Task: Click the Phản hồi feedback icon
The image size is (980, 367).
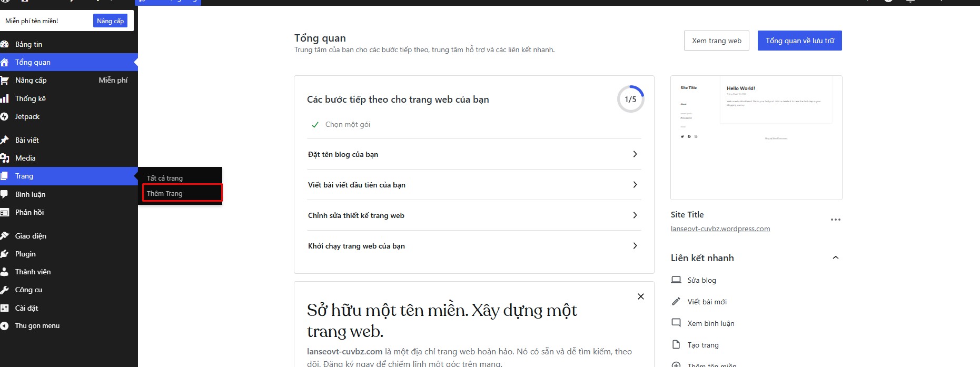Action: click(4, 212)
